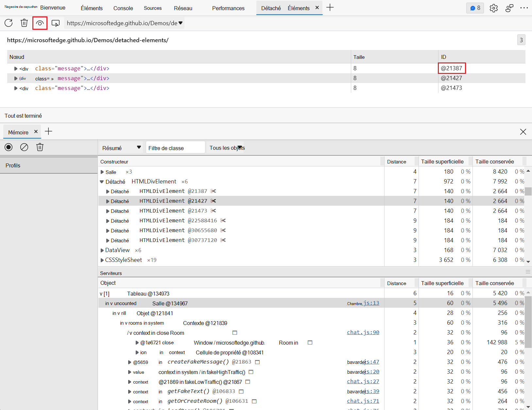Expand the value context retainer row

pyautogui.click(x=129, y=372)
